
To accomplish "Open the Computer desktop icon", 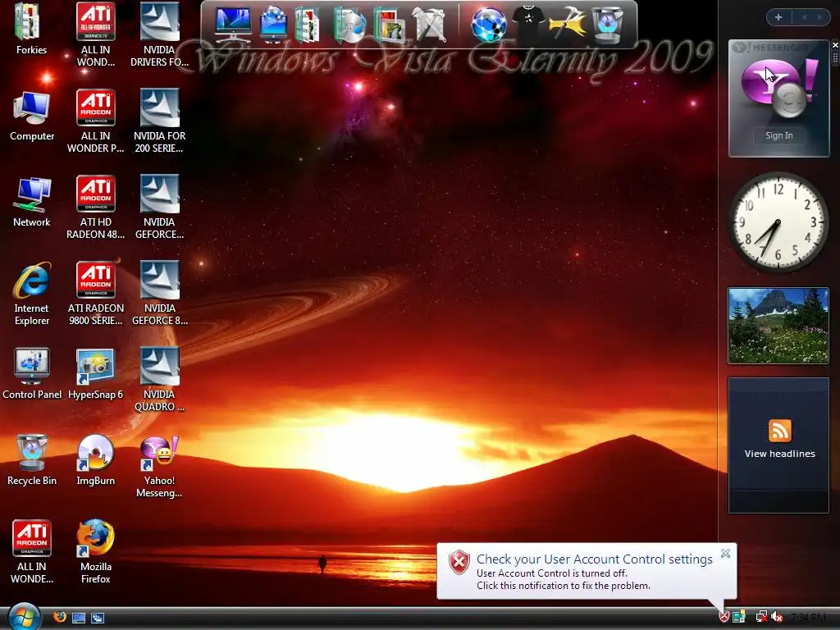I will [32, 115].
